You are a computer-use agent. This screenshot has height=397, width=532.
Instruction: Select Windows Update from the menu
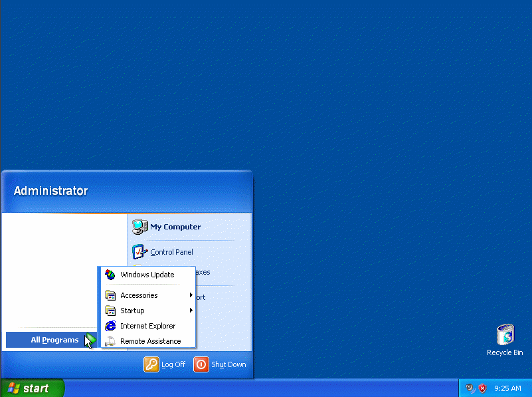tap(147, 275)
